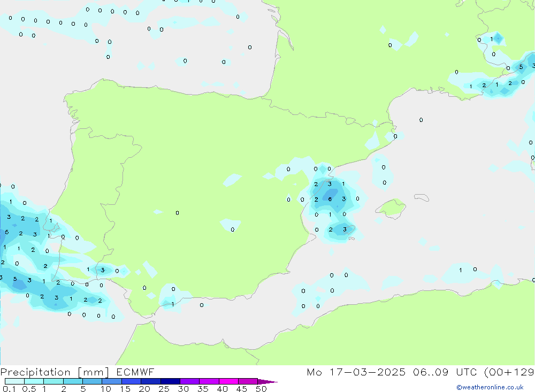Screen dimensions: 535x392
Task: Pick the 35–40 mm violet swatch
Action: coord(209,381)
